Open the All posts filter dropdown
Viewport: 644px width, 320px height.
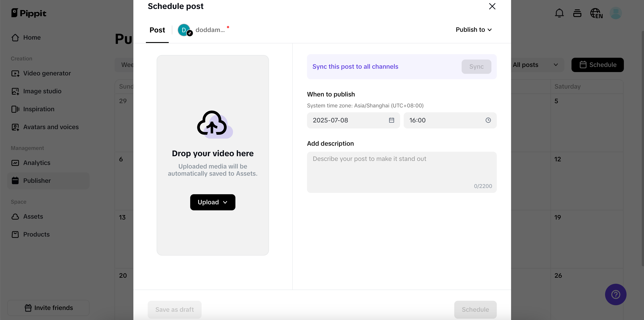537,65
